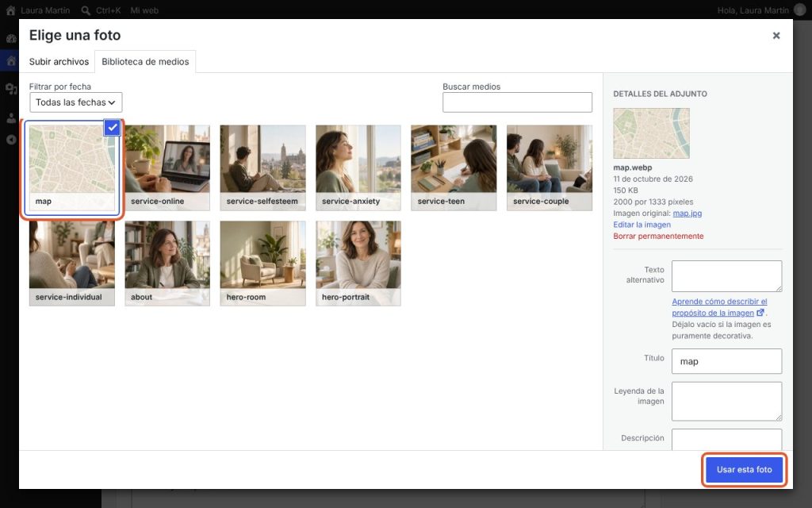
Task: Open Mi web in the admin bar
Action: 144,10
